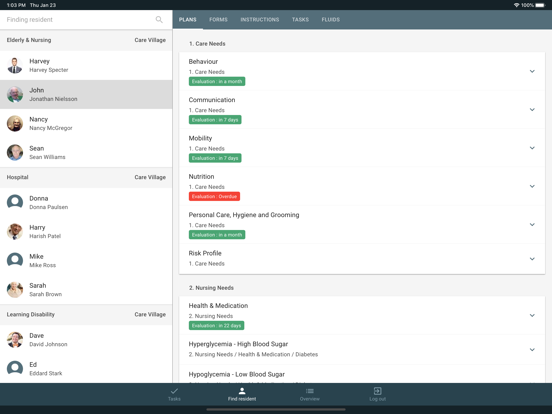Click the '1. Care Needs' group heading
This screenshot has height=414, width=552.
(x=207, y=44)
